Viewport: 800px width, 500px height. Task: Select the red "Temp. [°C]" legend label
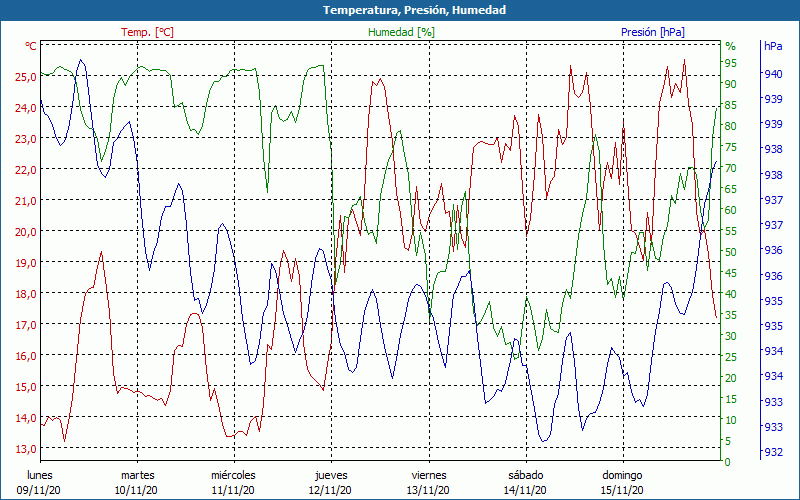[x=147, y=32]
